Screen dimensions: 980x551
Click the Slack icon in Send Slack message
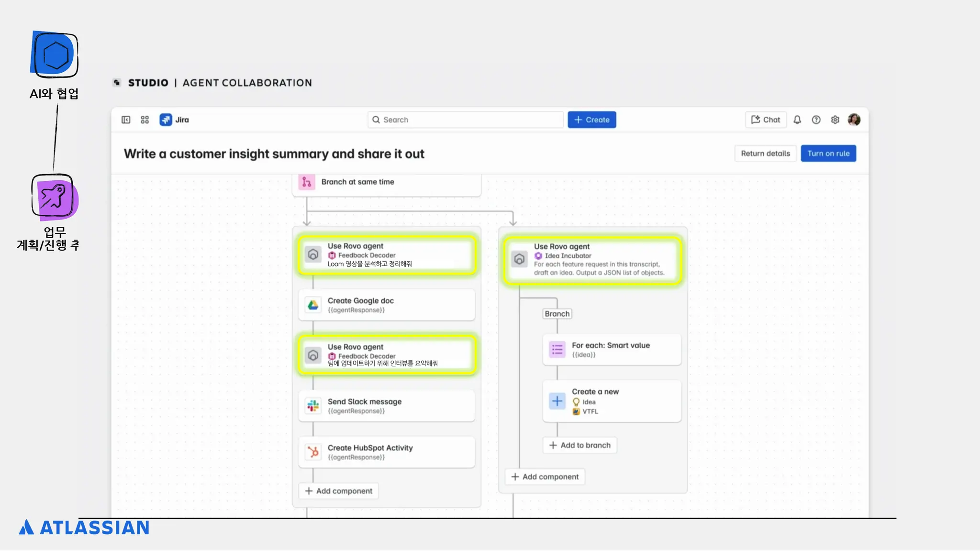pyautogui.click(x=313, y=406)
